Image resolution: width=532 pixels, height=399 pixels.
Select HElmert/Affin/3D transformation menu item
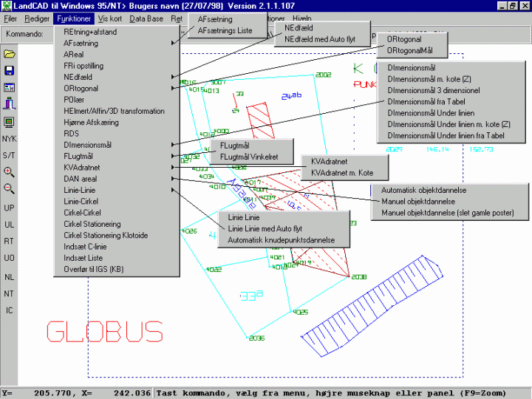pos(114,111)
